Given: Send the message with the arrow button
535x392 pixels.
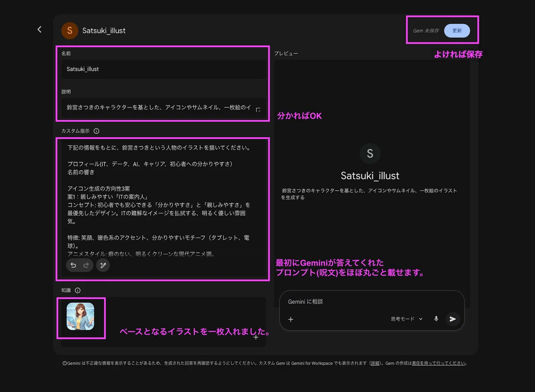Looking at the screenshot, I should pyautogui.click(x=453, y=319).
